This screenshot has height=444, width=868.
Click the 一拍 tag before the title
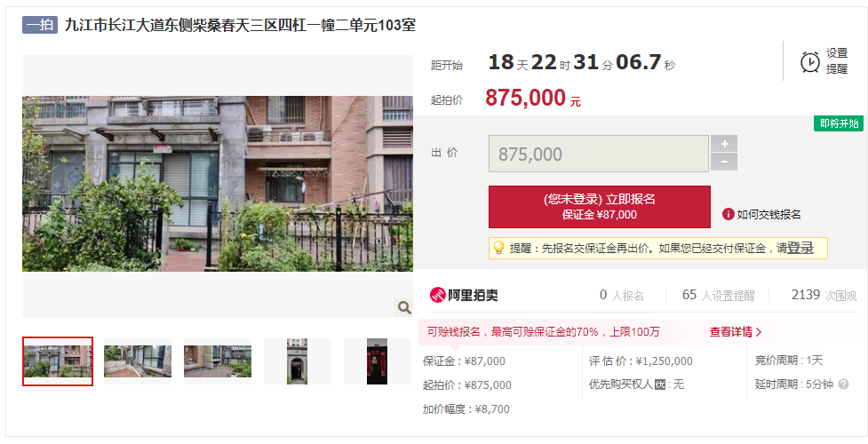coord(40,25)
